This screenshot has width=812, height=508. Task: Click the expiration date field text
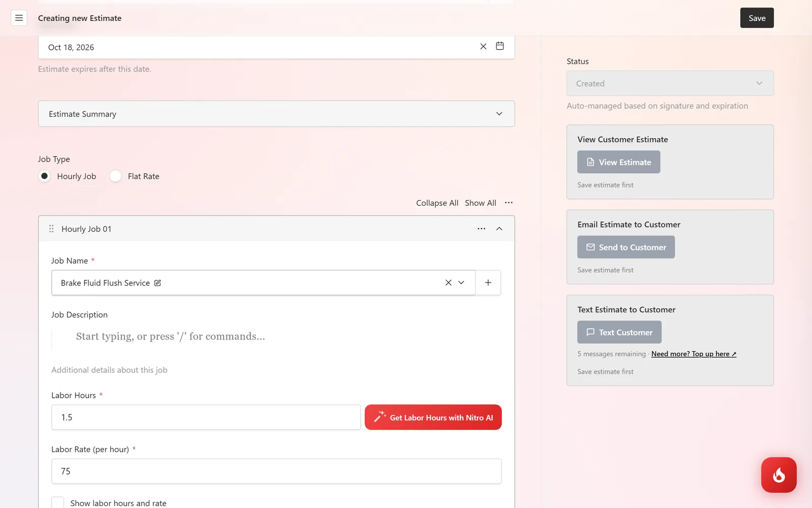tap(71, 47)
